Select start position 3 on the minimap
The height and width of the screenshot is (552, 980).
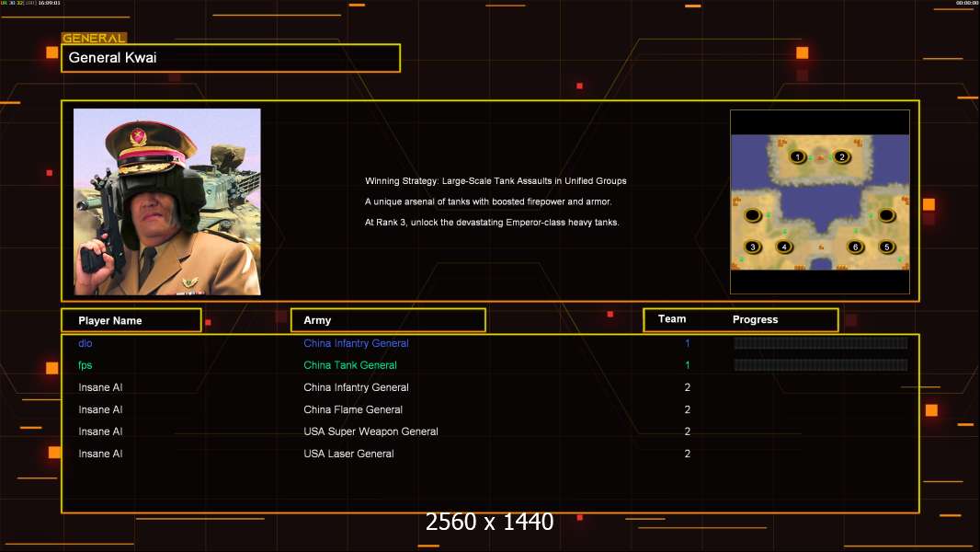[x=753, y=247]
